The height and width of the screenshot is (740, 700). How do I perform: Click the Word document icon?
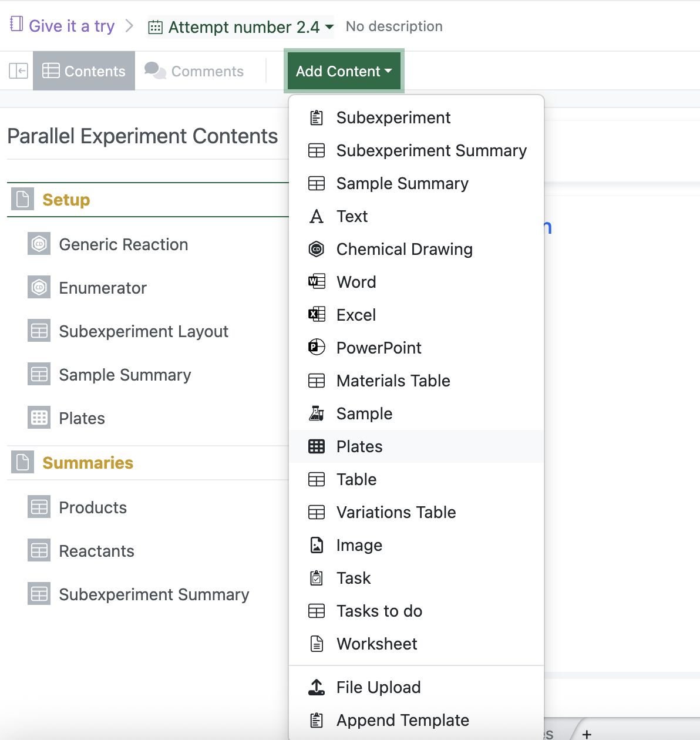[x=317, y=282]
